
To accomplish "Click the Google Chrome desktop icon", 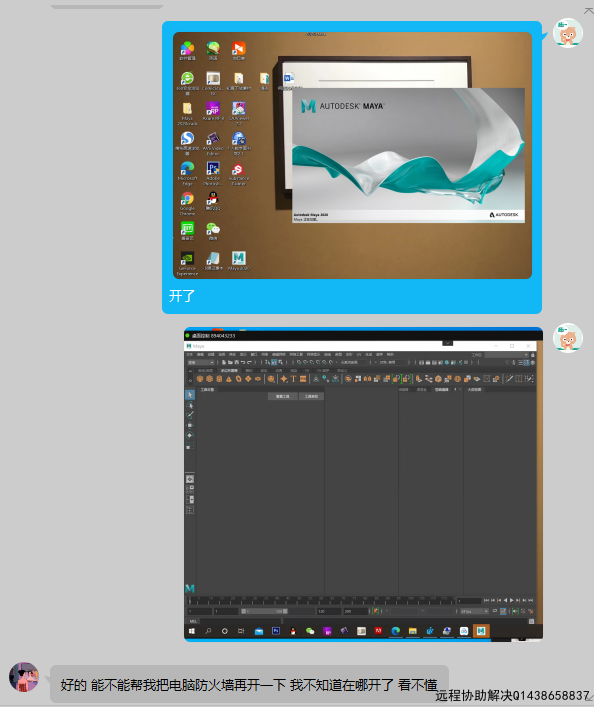I will 187,202.
